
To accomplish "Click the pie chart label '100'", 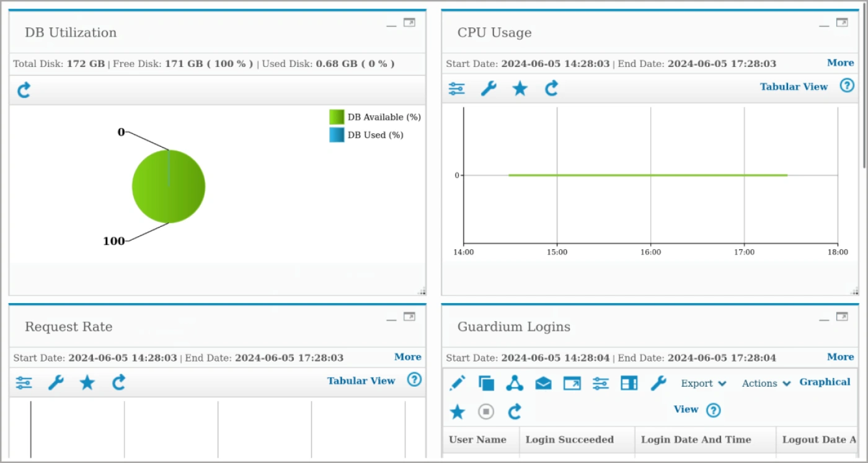I will (113, 241).
